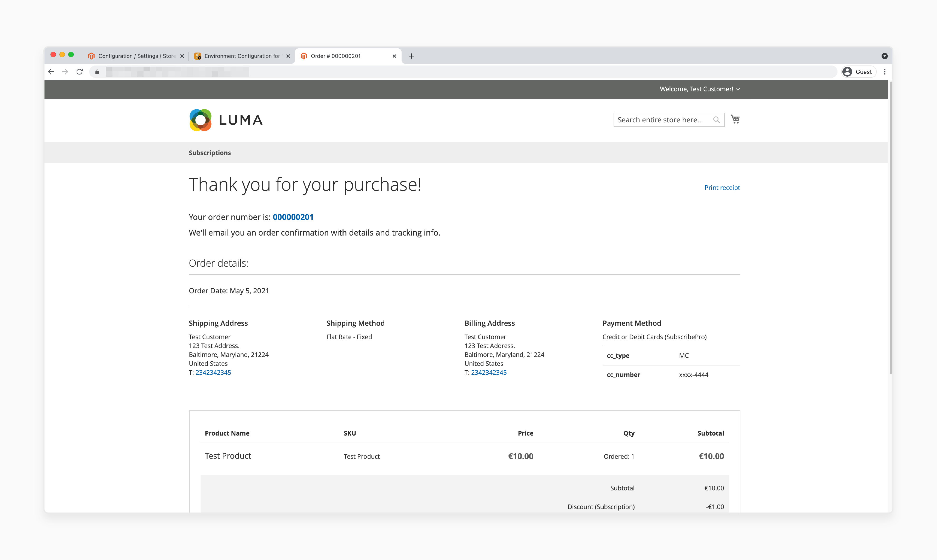The image size is (937, 560).
Task: Open the Chrome three-dot menu
Action: 884,72
